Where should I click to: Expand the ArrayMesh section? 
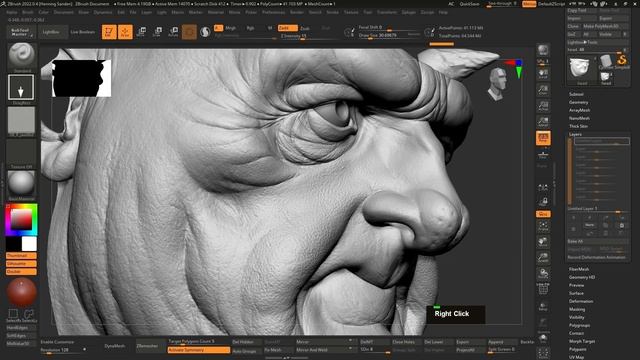tap(579, 110)
